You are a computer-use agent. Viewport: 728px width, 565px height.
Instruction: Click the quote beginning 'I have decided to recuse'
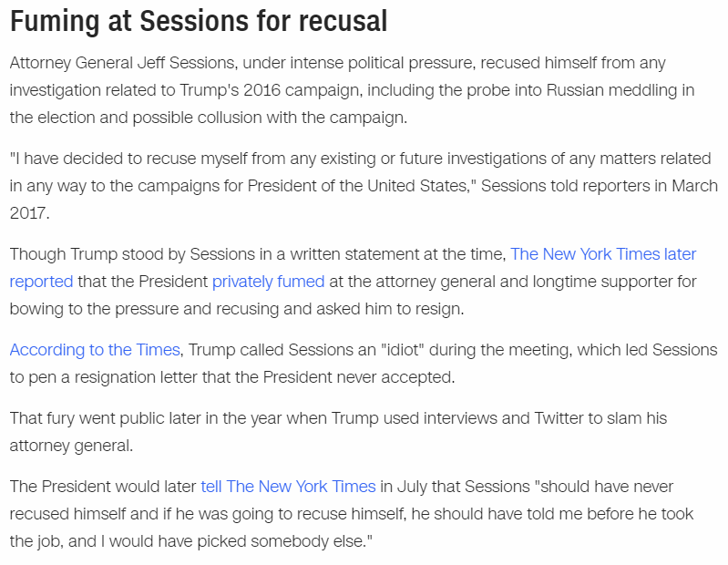point(364,186)
